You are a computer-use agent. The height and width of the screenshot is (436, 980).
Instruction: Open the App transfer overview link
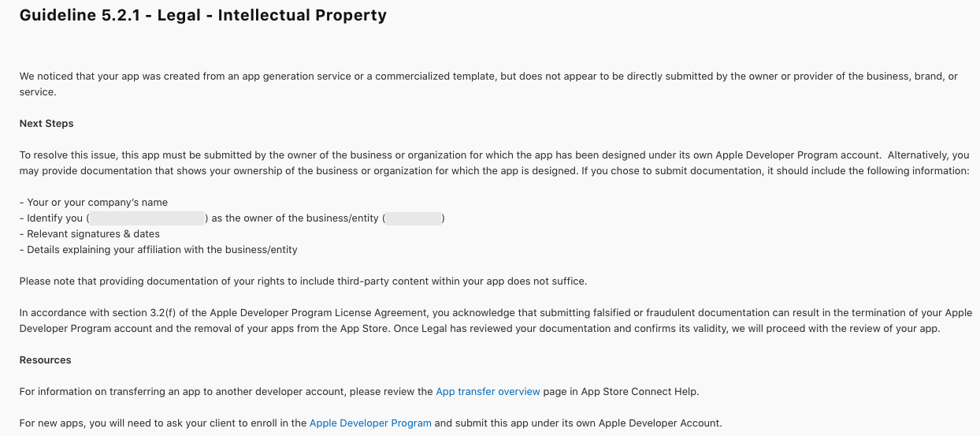click(x=488, y=391)
